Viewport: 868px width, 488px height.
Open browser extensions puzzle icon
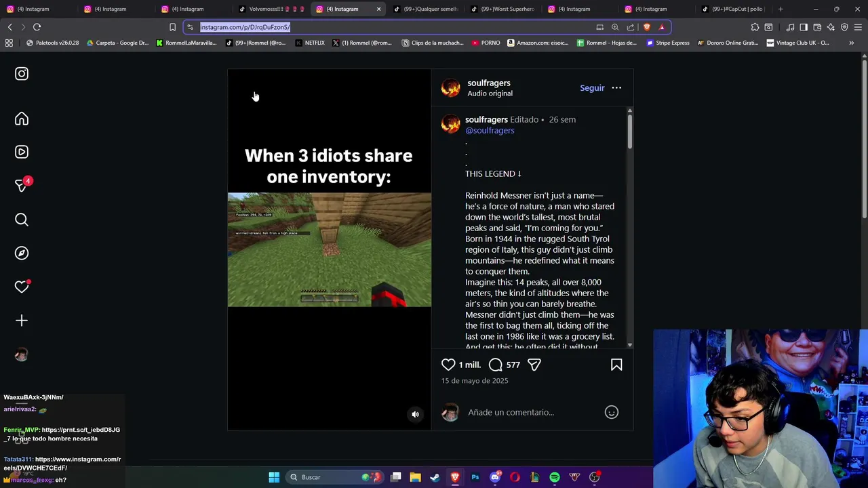755,27
